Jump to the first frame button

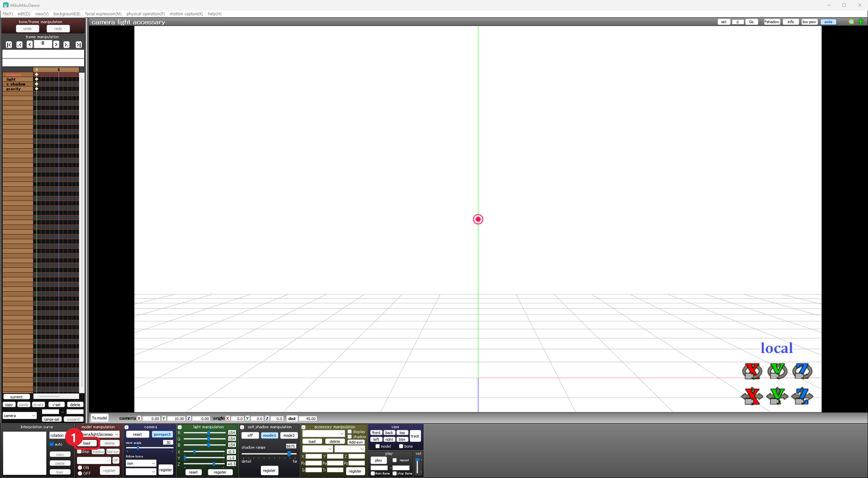(x=9, y=44)
